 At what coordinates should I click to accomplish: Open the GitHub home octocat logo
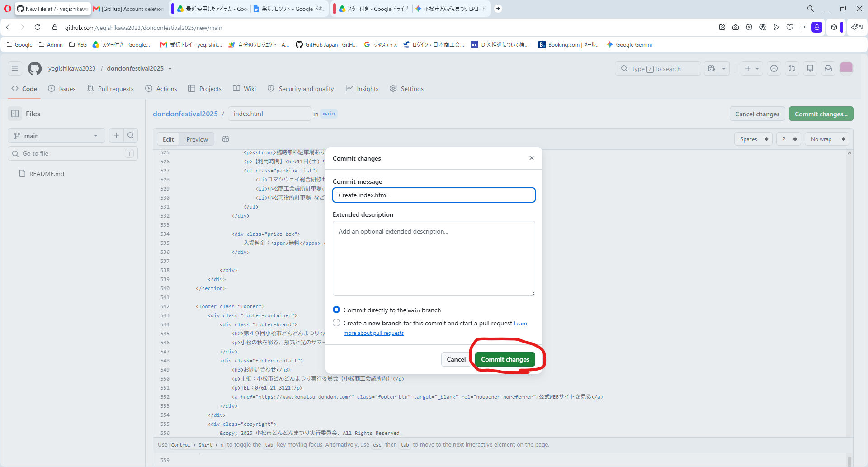click(35, 68)
